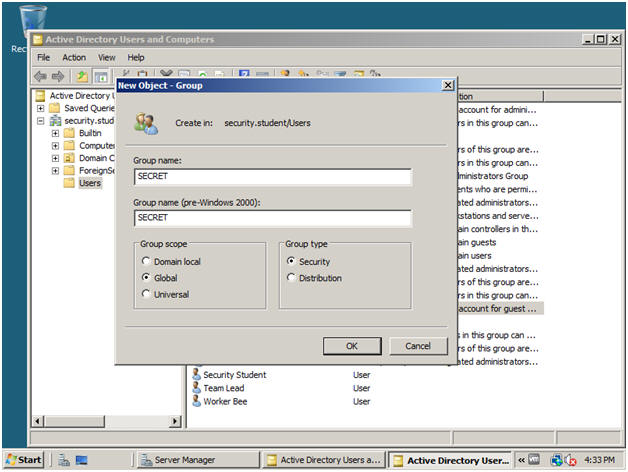Open the Help menu
Screen dimensions: 628x472
tap(136, 57)
